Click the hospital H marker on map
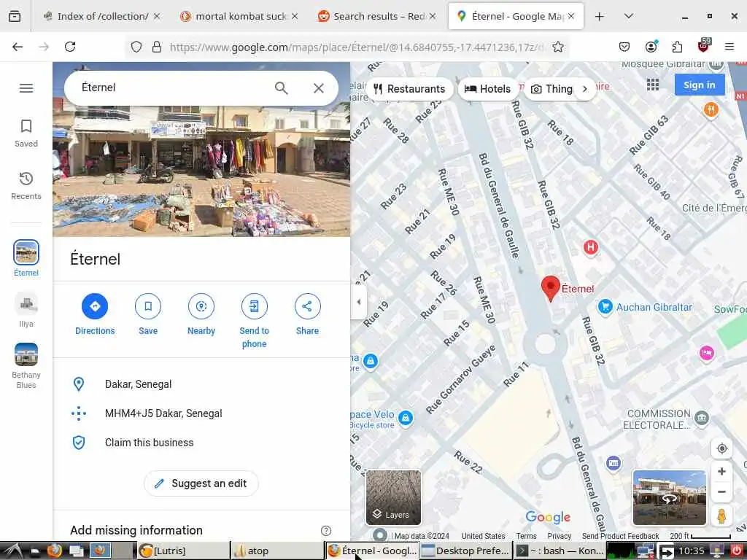This screenshot has height=560, width=747. pyautogui.click(x=591, y=247)
